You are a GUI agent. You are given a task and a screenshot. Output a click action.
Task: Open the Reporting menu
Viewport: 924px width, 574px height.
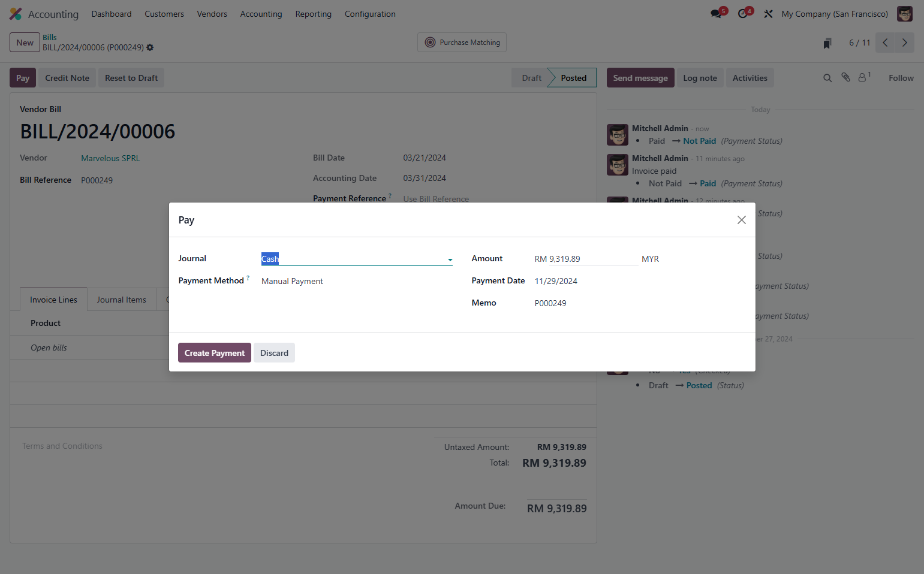click(313, 14)
